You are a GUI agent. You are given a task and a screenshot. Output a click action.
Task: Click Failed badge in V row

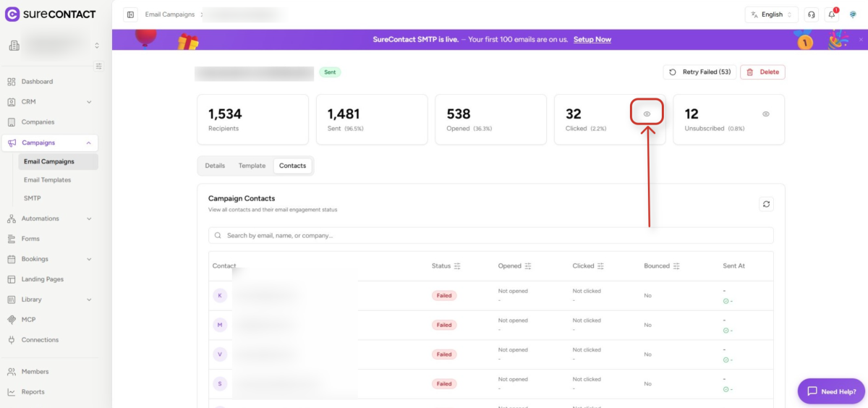point(443,354)
